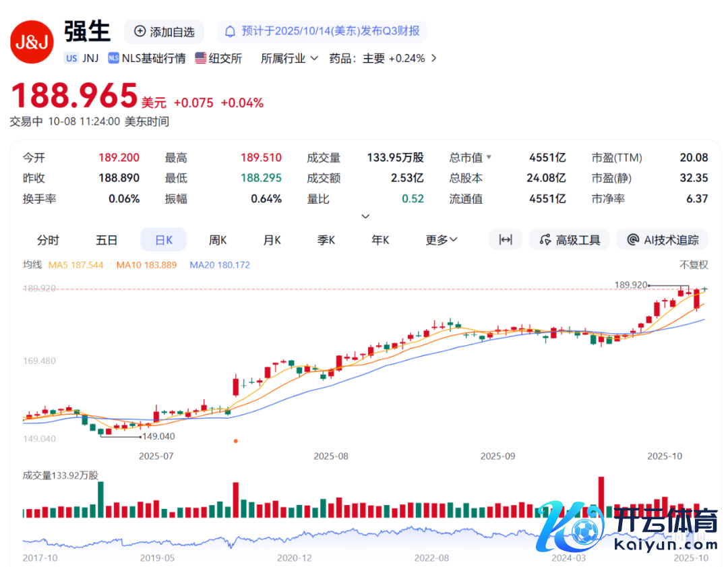Viewport: 728px width, 567px height.
Task: Change the 不复权 adjustment setting
Action: [694, 265]
